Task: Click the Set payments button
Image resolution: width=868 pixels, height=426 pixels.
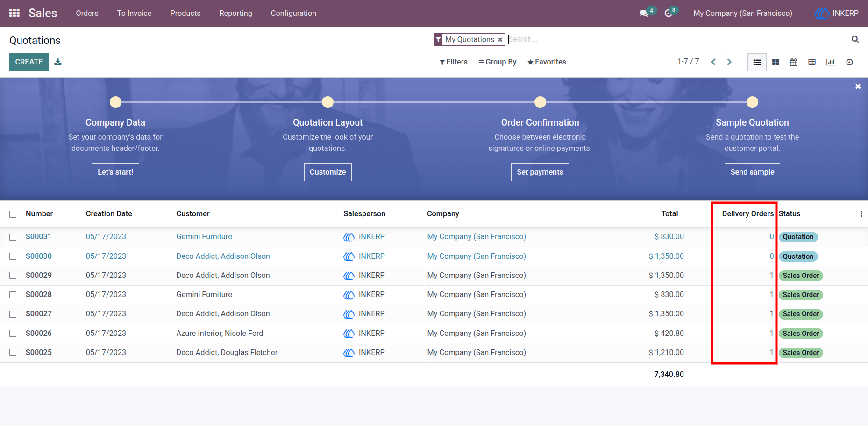Action: [540, 172]
